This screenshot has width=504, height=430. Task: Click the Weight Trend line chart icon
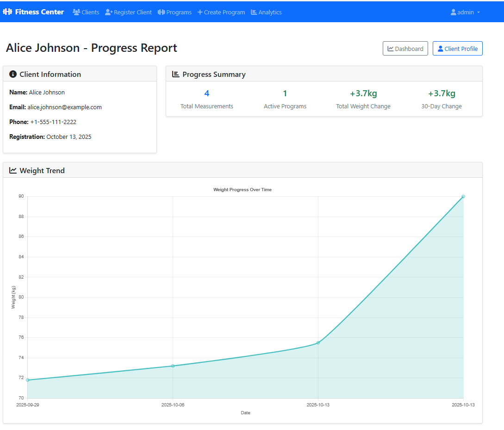pos(13,170)
